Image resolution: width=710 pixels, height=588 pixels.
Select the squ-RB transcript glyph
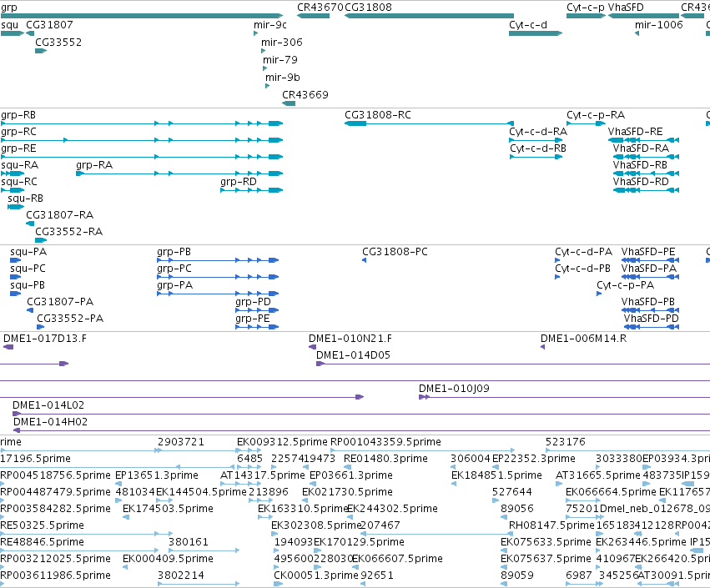coord(16,207)
